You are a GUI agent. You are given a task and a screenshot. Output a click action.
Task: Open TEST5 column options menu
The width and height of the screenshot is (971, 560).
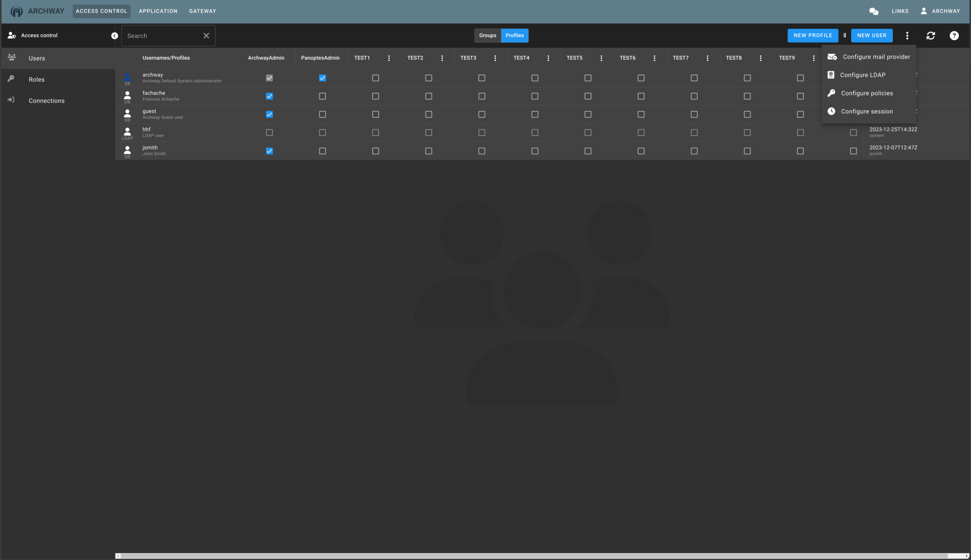(x=601, y=58)
